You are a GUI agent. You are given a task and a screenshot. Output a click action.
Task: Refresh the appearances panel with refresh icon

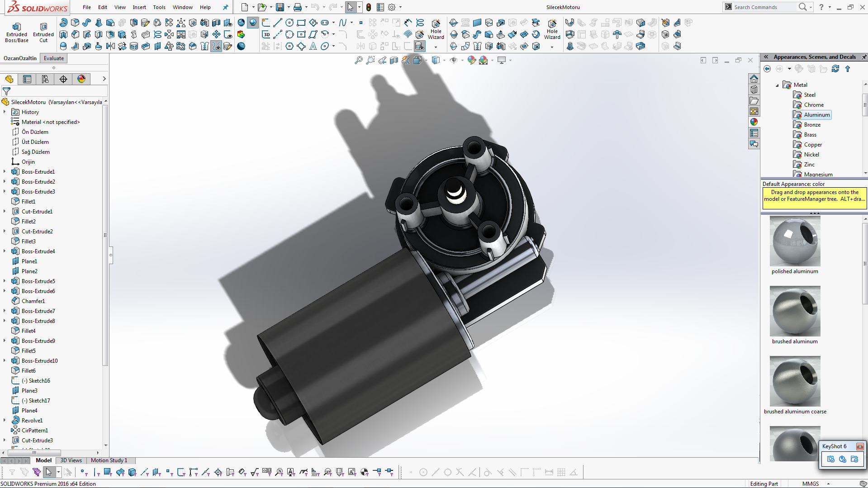coord(835,69)
